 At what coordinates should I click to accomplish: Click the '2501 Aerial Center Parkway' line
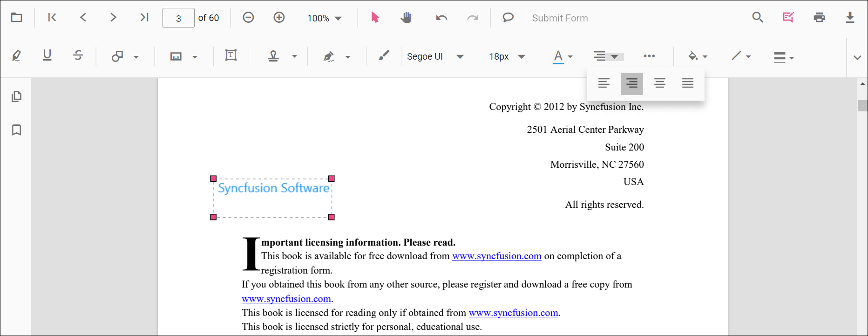(585, 130)
